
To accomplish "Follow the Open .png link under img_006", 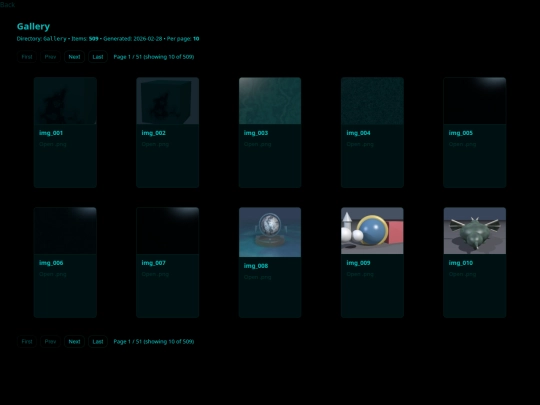I will click(53, 274).
